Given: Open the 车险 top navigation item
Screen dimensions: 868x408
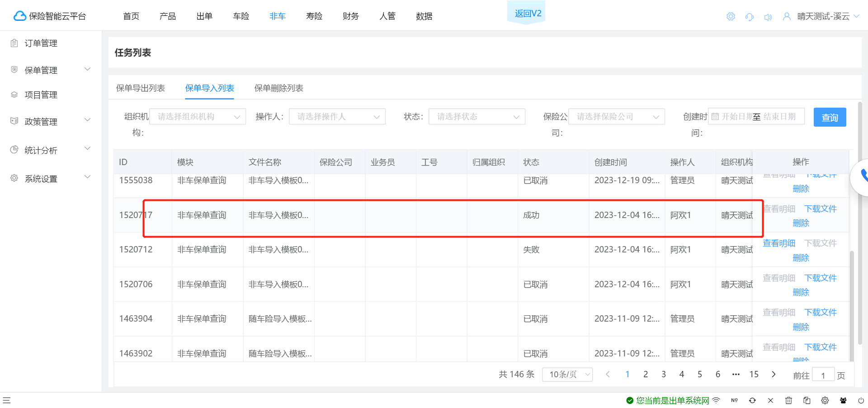Looking at the screenshot, I should (x=241, y=16).
